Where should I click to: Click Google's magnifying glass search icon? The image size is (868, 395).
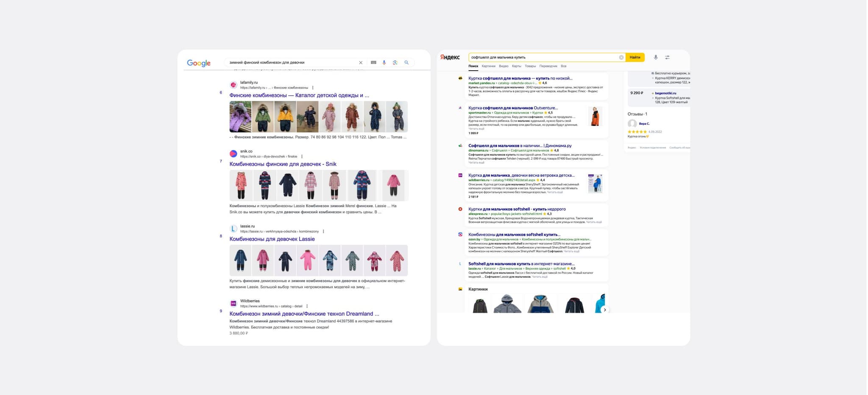(x=406, y=63)
